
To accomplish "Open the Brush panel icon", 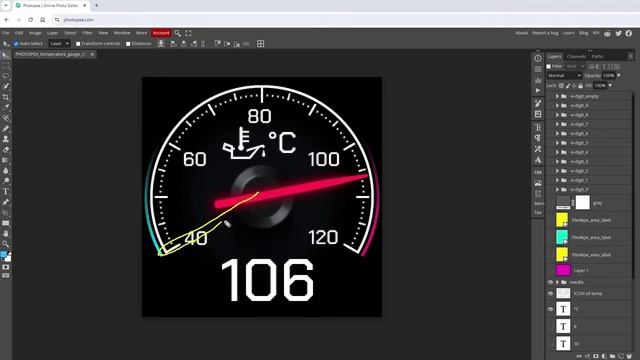I will (538, 103).
